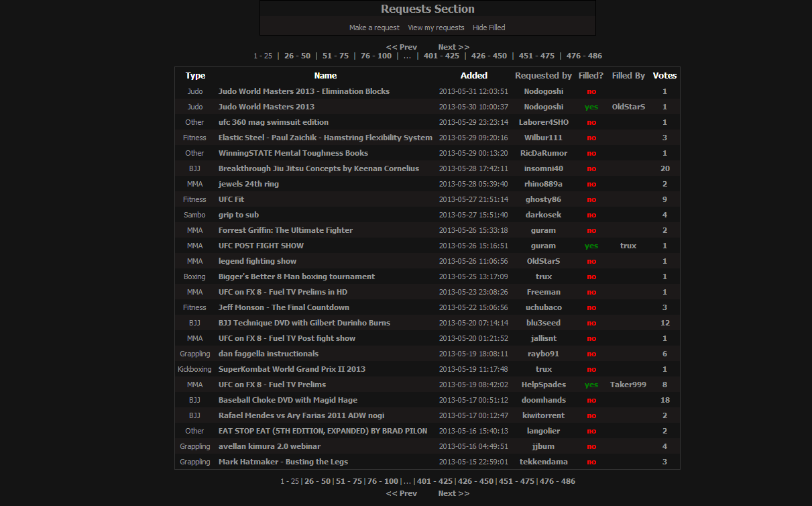View filler Taker999 profile

click(x=628, y=385)
